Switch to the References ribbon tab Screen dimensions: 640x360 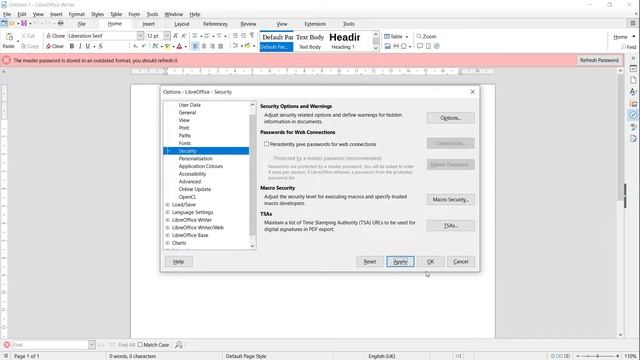tap(215, 24)
